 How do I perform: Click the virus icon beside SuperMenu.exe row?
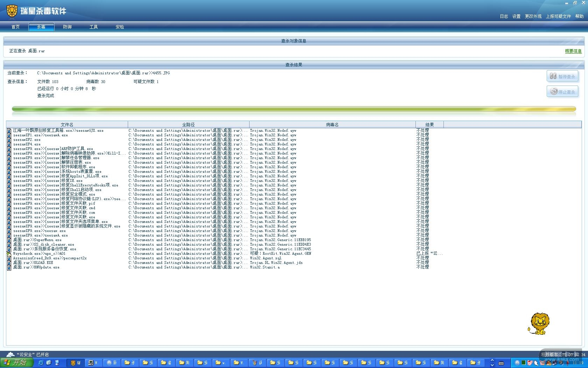coord(9,240)
